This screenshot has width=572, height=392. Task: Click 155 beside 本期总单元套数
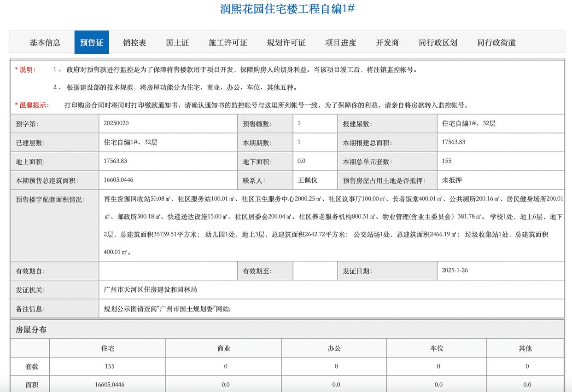[x=447, y=161]
